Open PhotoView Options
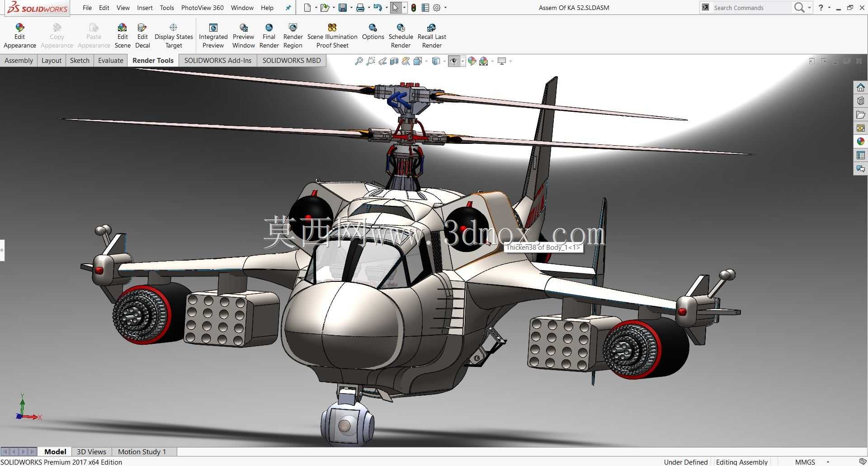Screen dimensions: 868x466 (373, 32)
